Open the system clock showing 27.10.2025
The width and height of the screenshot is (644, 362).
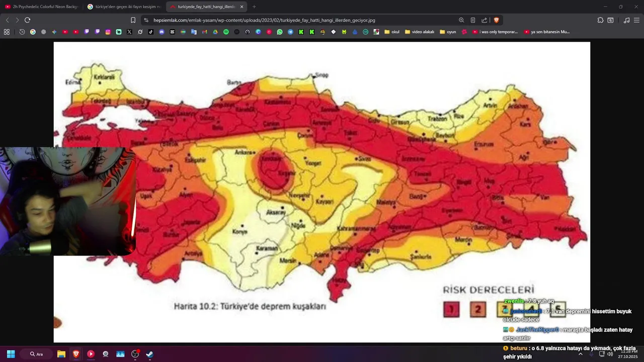[628, 354]
